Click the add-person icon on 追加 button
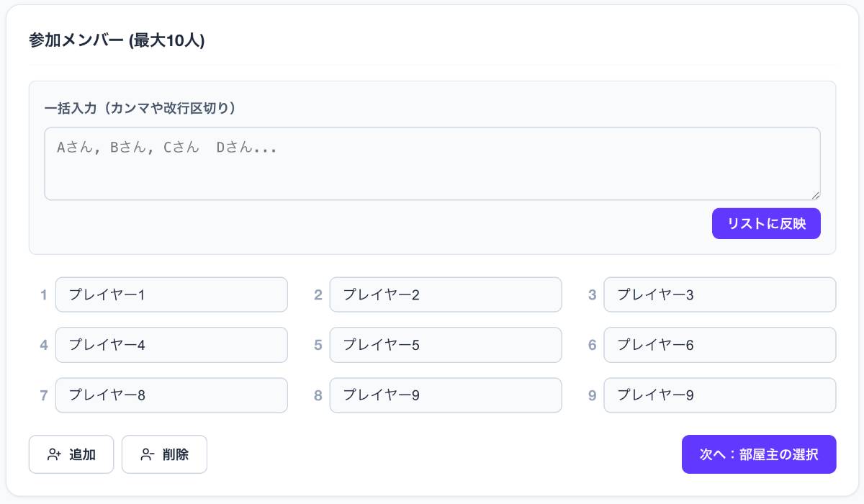 pyautogui.click(x=54, y=454)
